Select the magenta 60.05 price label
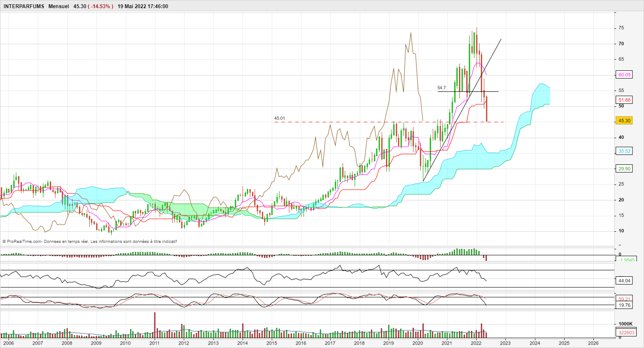Image resolution: width=644 pixels, height=348 pixels. click(x=624, y=75)
